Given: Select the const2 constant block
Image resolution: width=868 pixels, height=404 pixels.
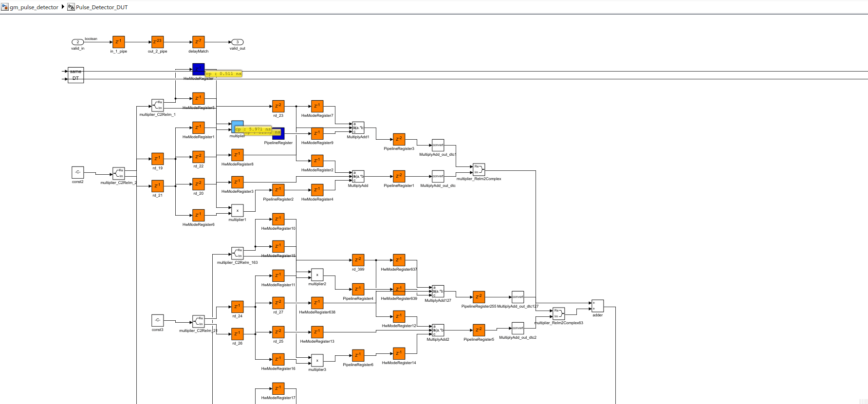Looking at the screenshot, I should coord(78,172).
